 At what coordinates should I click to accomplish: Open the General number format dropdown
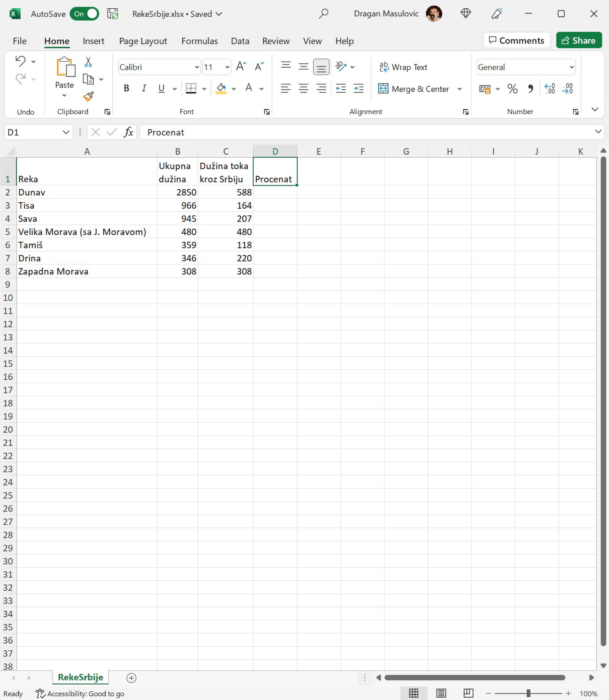click(x=571, y=67)
